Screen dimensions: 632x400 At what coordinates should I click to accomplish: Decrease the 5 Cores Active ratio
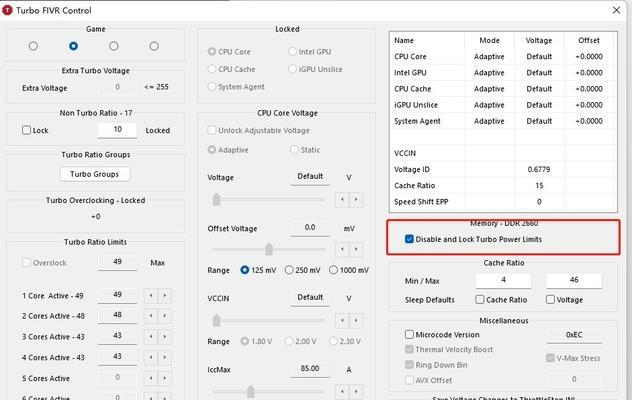click(151, 378)
